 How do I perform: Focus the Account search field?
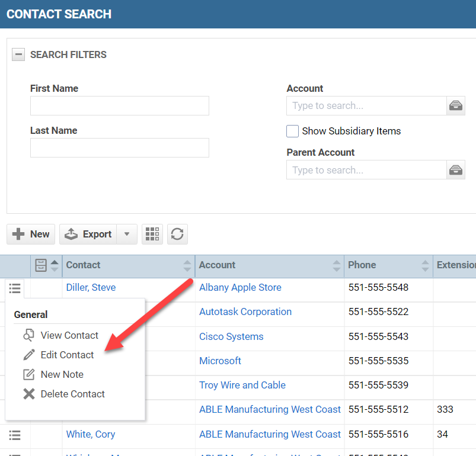pyautogui.click(x=366, y=105)
